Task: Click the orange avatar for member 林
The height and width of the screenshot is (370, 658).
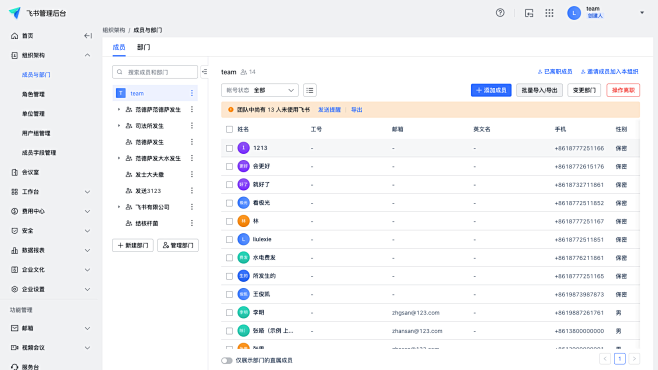Action: click(x=243, y=221)
